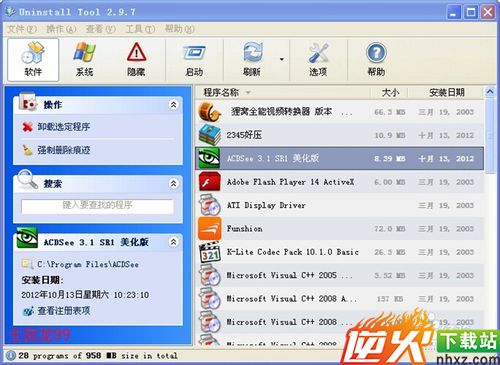This screenshot has height=365, width=500.
Task: Click the 66.3 MB size cell
Action: (389, 112)
